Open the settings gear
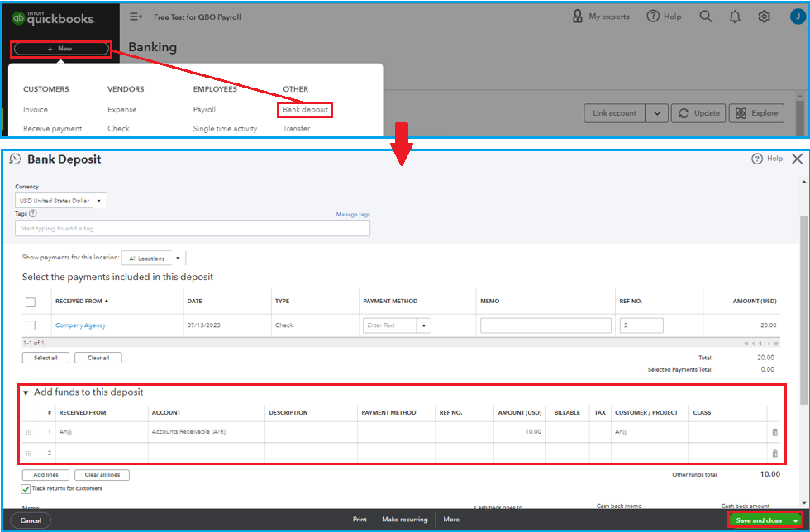Image resolution: width=810 pixels, height=532 pixels. pyautogui.click(x=764, y=17)
